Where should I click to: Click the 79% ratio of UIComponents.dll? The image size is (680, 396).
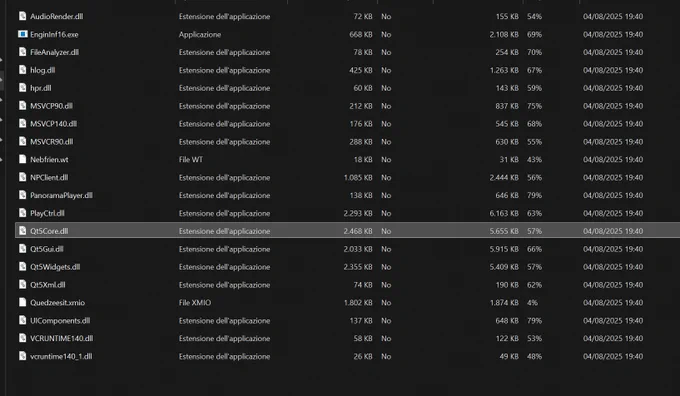tap(534, 321)
